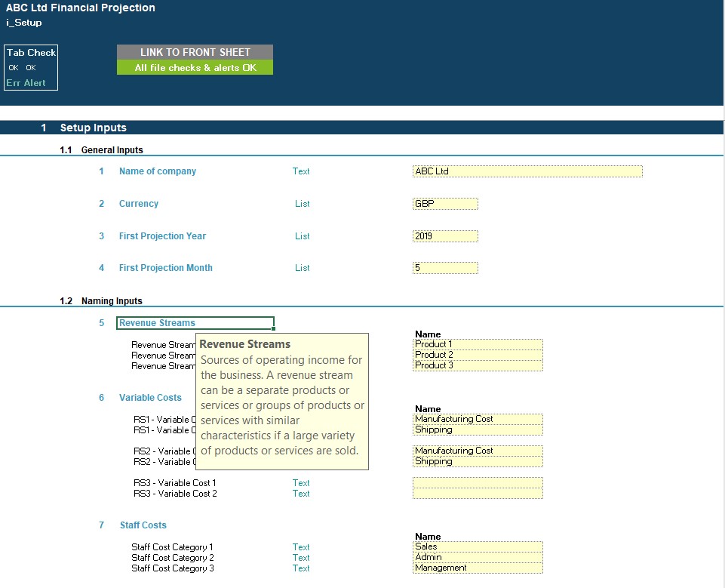Viewport: 725px width, 588px height.
Task: Click the i_Setup sheet name text
Action: tap(24, 23)
